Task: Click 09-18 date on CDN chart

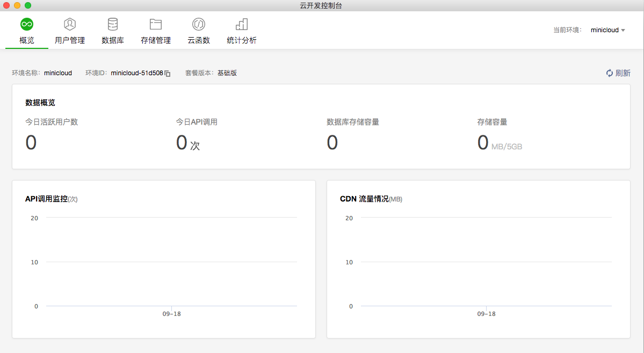Action: tap(486, 314)
